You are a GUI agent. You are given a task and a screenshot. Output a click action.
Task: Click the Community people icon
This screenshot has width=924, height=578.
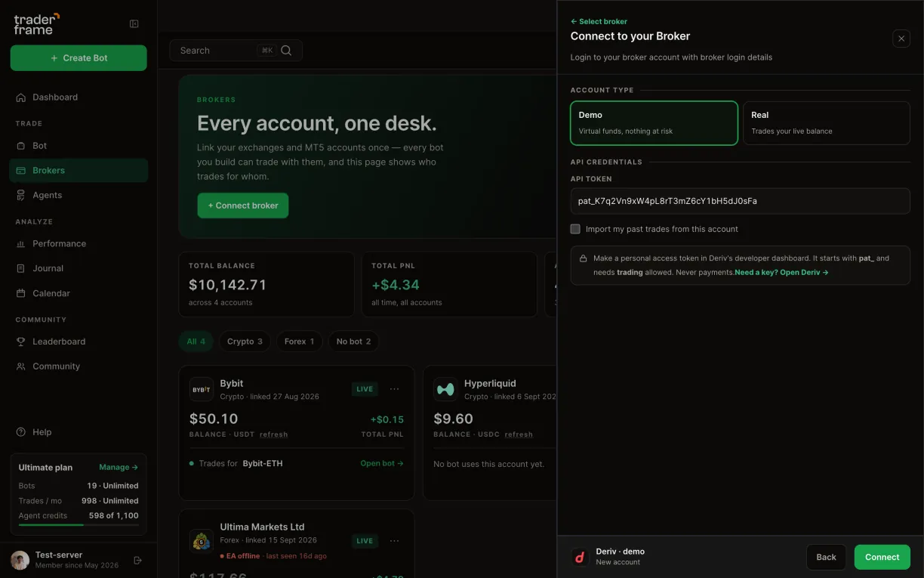[21, 366]
